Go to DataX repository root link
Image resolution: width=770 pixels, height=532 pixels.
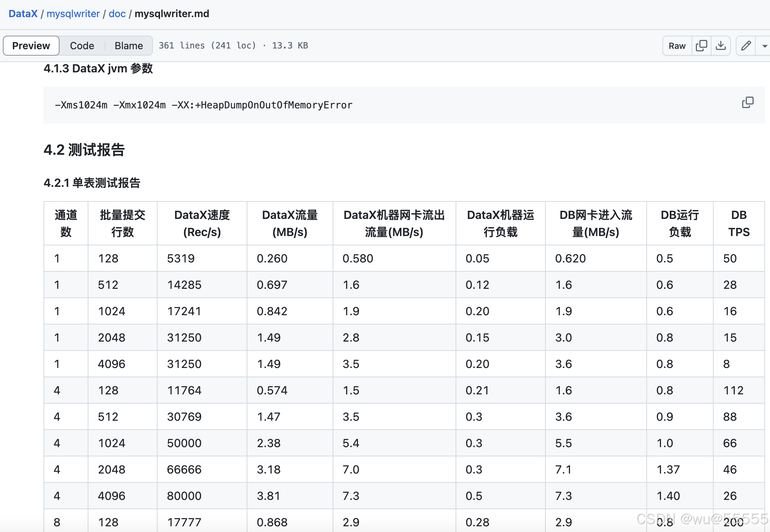click(x=23, y=14)
